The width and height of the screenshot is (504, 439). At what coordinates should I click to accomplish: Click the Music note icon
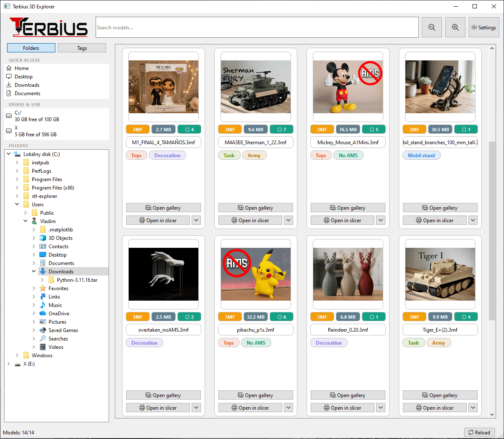pos(43,305)
